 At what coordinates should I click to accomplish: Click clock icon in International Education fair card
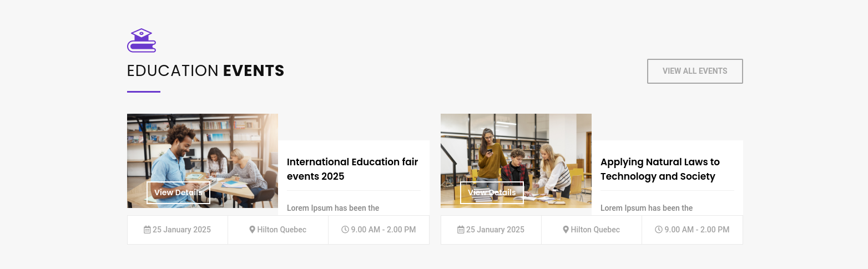(x=345, y=230)
